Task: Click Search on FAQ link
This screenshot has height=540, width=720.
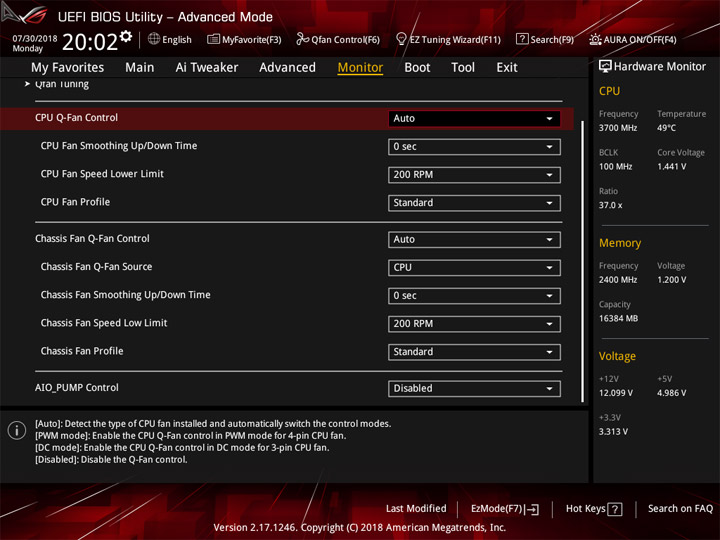Action: click(680, 508)
